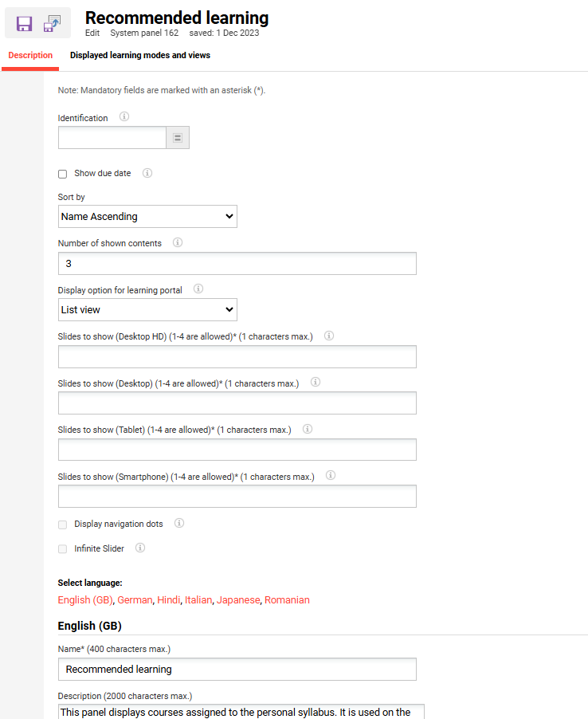Select the Description tab
Image resolution: width=588 pixels, height=719 pixels.
(x=30, y=56)
